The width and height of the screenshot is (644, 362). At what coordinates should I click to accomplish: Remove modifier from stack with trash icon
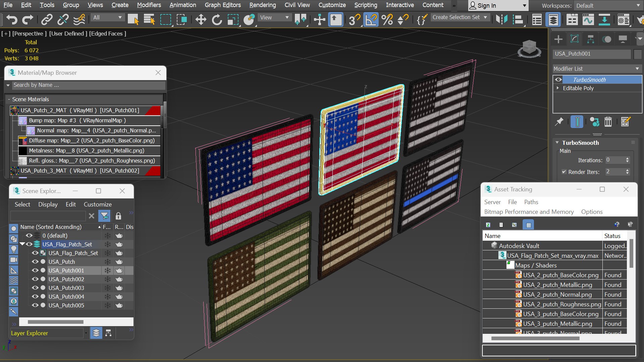coord(608,122)
